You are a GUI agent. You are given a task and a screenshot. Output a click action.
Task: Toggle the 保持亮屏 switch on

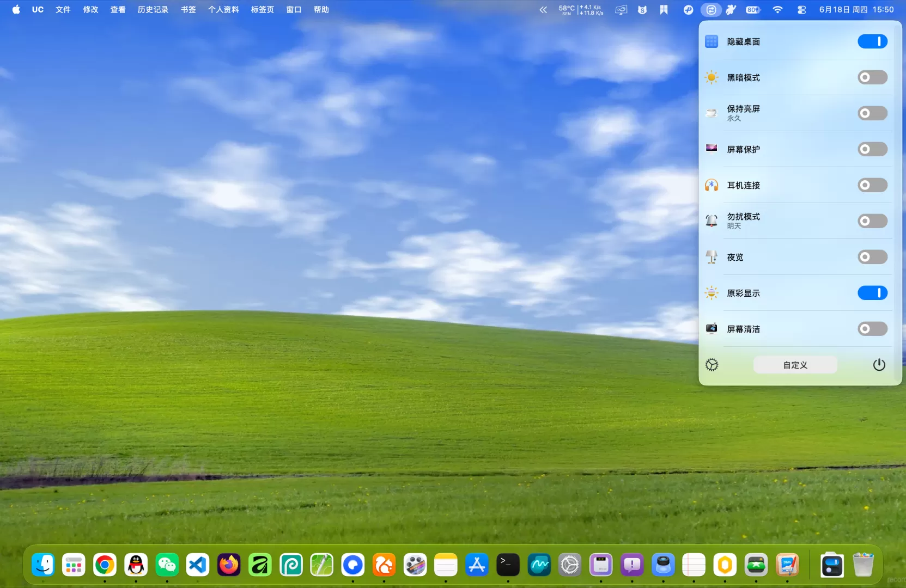click(872, 113)
